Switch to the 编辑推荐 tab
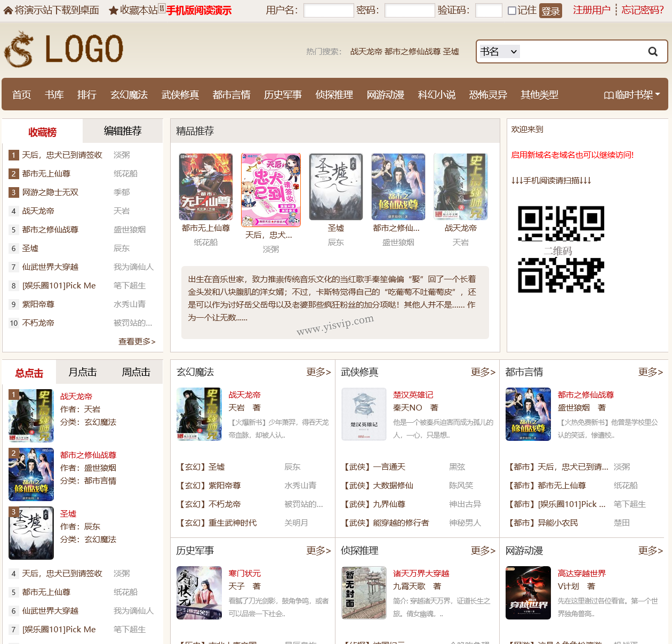The width and height of the screenshot is (672, 644). [123, 131]
